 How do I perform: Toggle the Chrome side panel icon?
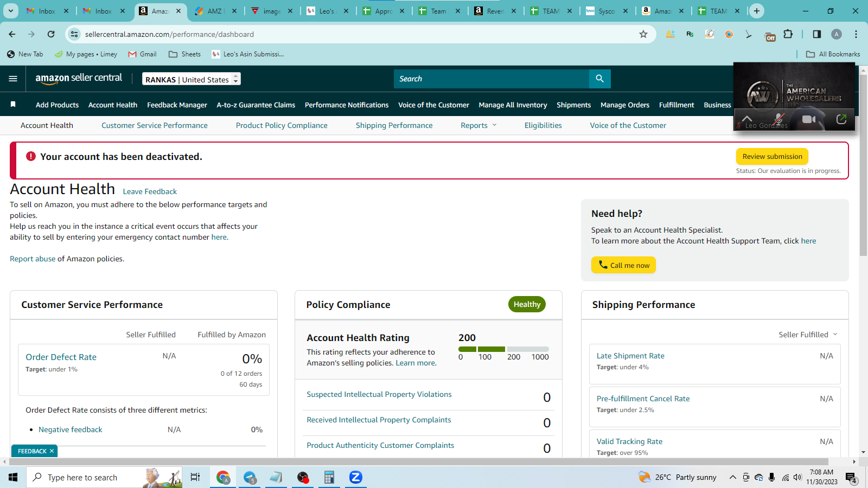click(817, 34)
